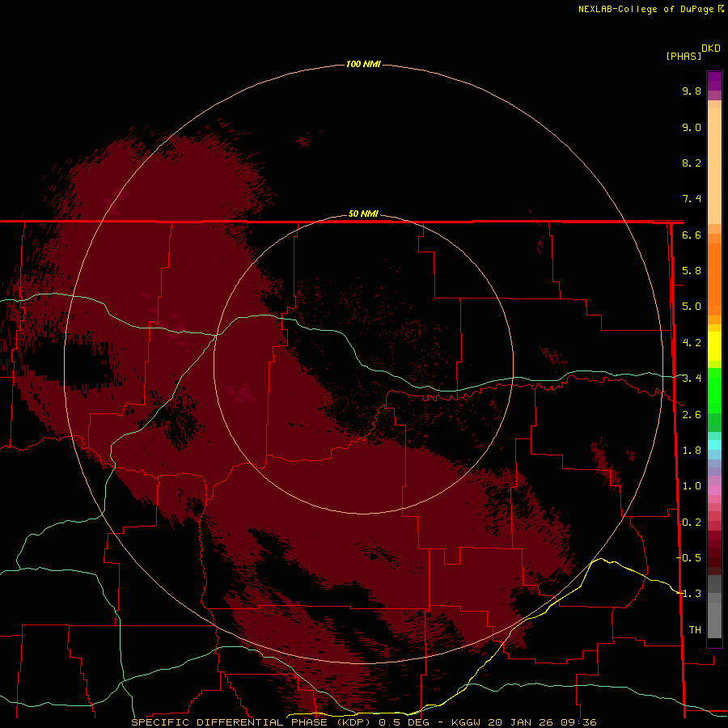
Task: Click the 1.0 scale value
Action: click(692, 486)
